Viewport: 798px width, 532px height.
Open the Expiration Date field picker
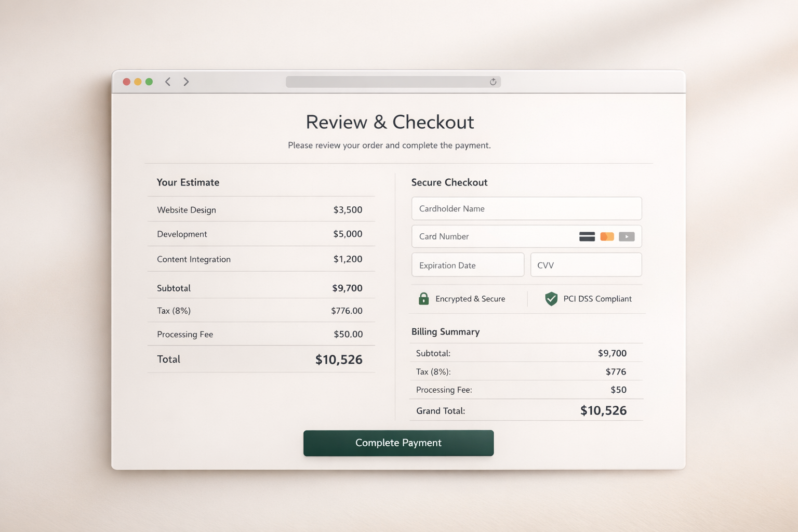(468, 265)
